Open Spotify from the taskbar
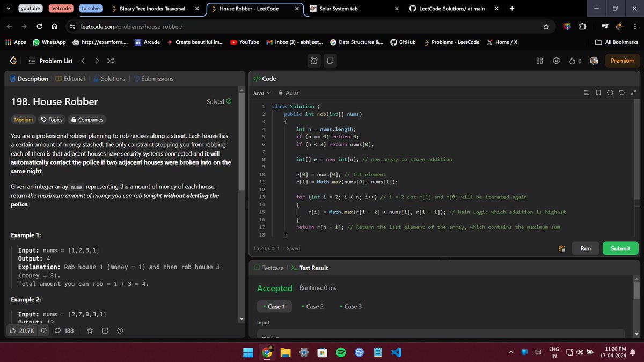The height and width of the screenshot is (362, 644). tap(340, 352)
